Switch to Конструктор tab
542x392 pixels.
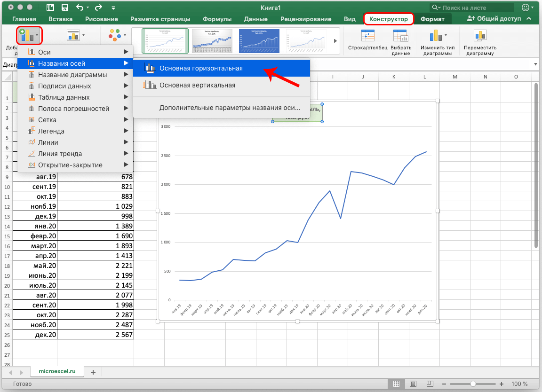[389, 19]
